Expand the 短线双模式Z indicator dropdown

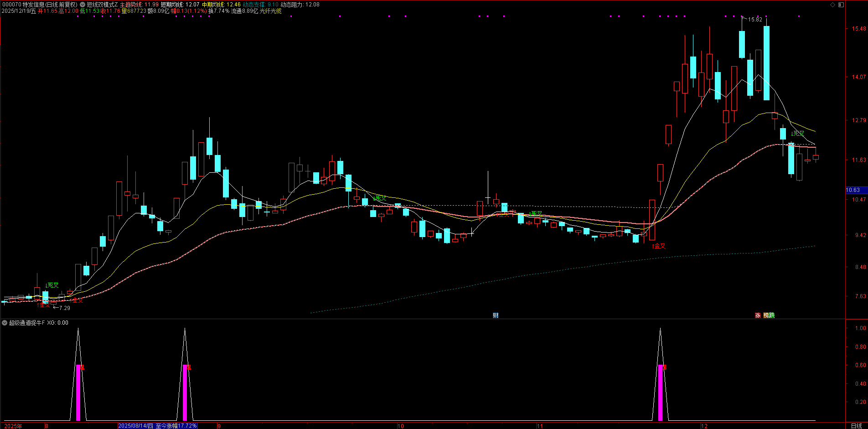click(x=83, y=5)
